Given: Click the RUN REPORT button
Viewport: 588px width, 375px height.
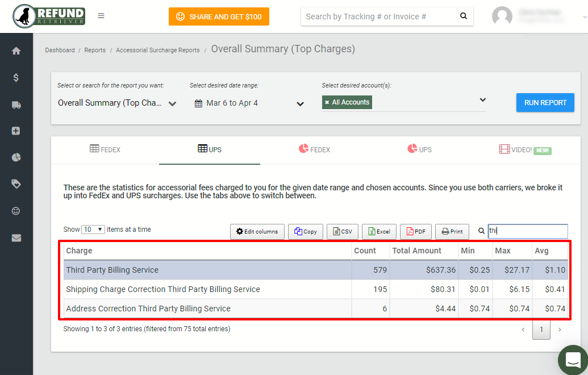Looking at the screenshot, I should coord(545,102).
